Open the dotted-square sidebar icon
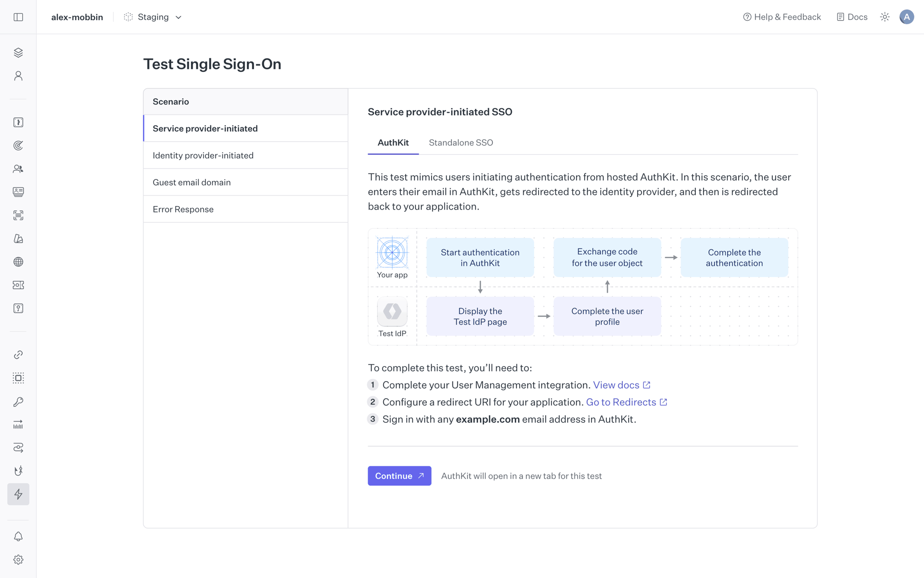Image resolution: width=924 pixels, height=578 pixels. click(x=18, y=378)
